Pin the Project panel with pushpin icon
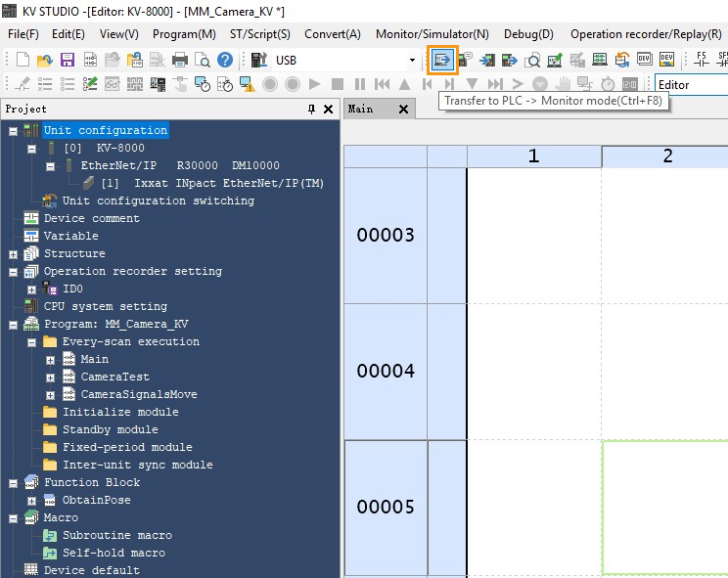The image size is (728, 578). pos(312,110)
